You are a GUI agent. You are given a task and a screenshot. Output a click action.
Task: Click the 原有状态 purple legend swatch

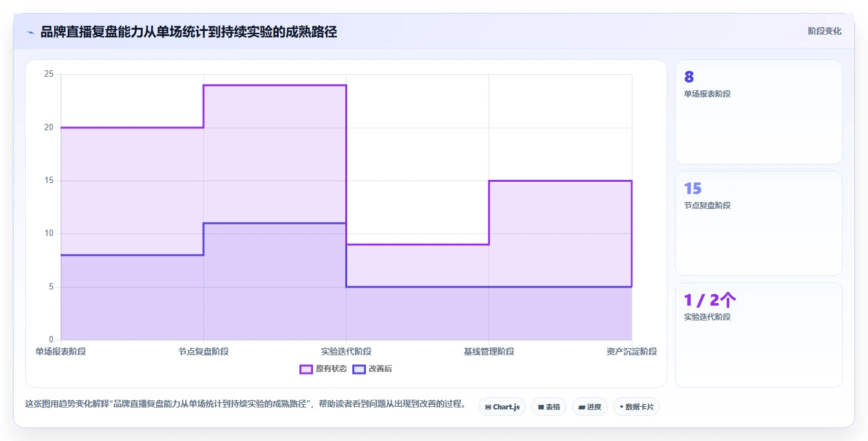tap(306, 369)
